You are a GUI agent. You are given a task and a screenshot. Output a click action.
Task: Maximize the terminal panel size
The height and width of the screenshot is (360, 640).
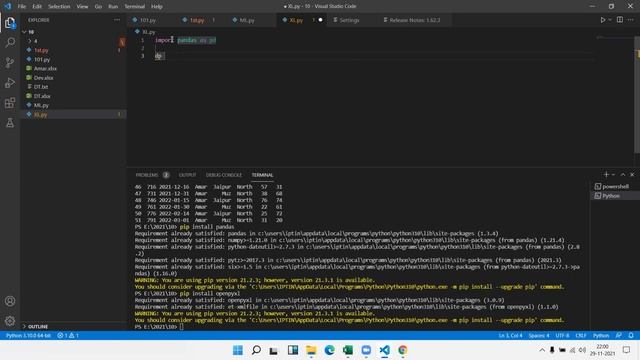[x=623, y=175]
